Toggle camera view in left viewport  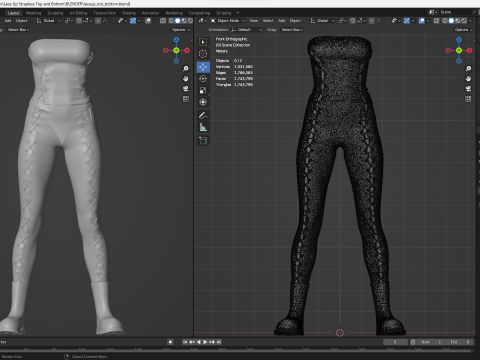click(186, 89)
